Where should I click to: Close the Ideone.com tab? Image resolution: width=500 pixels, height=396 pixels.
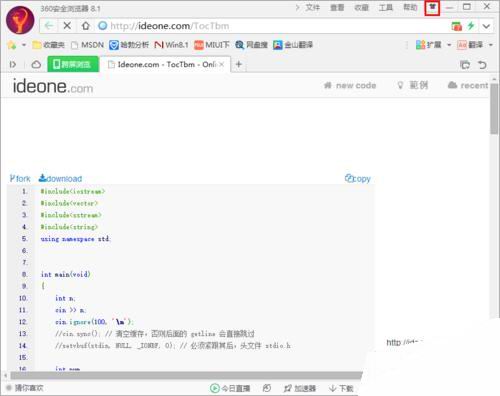coord(222,64)
